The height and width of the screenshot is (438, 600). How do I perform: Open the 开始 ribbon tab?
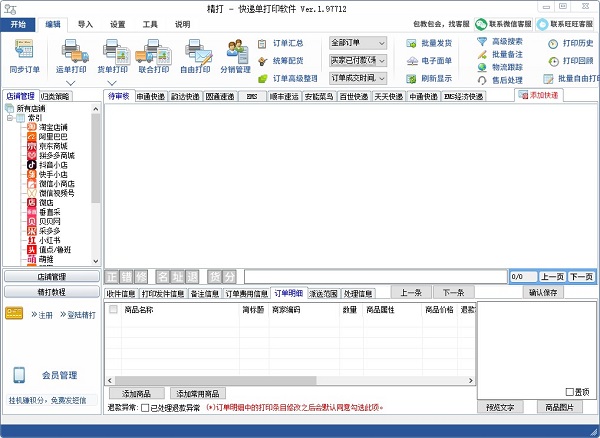(x=18, y=24)
